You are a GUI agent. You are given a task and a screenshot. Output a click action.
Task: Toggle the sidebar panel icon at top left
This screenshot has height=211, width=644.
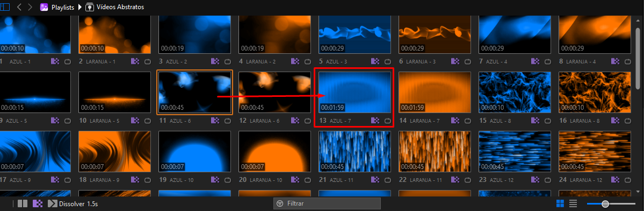coord(5,6)
